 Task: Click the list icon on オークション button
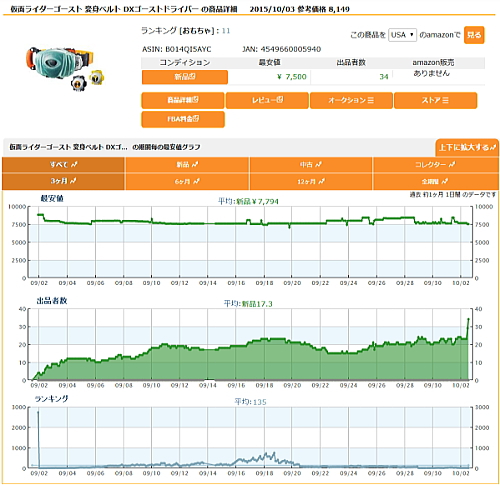pyautogui.click(x=371, y=100)
